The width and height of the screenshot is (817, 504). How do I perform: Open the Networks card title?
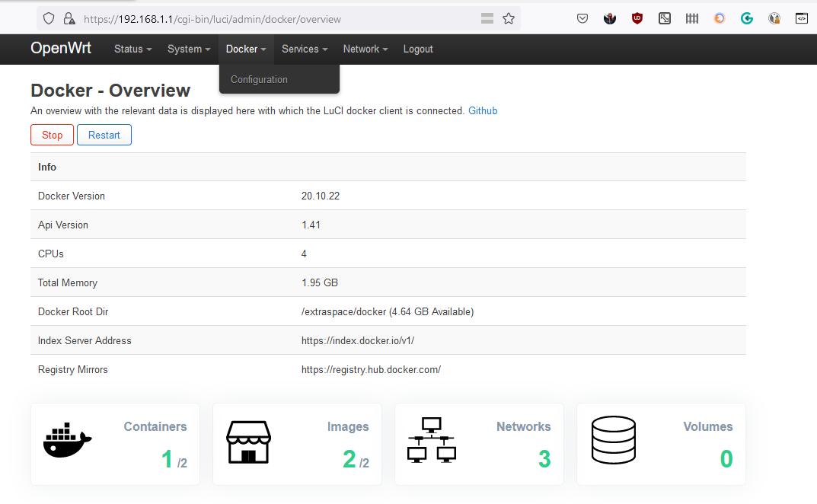(x=523, y=426)
